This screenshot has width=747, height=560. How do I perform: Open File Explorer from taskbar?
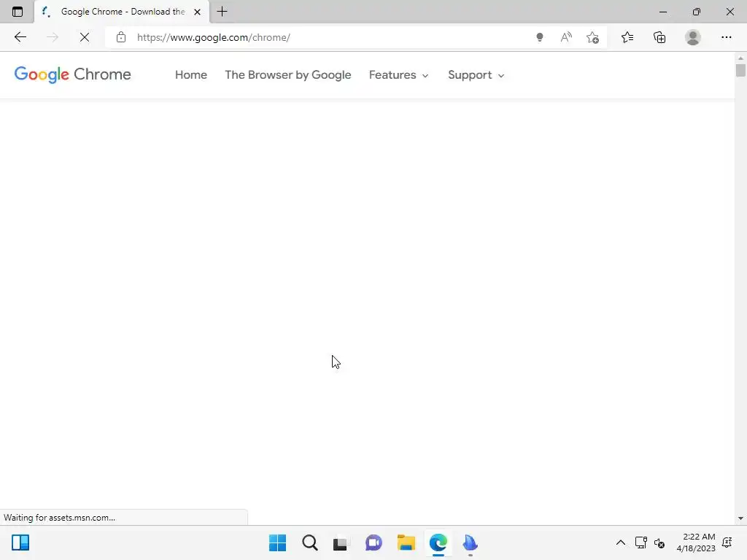pyautogui.click(x=406, y=542)
